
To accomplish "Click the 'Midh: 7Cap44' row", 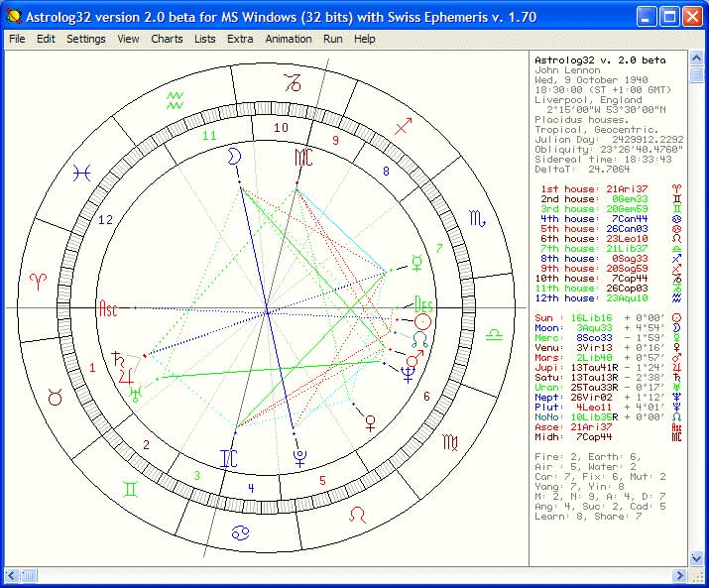I will pos(608,437).
